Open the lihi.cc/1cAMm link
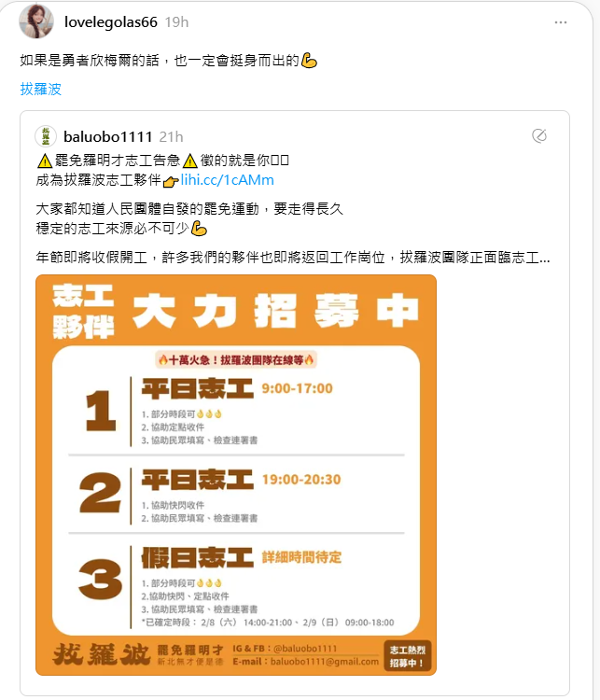Image resolution: width=600 pixels, height=700 pixels. point(228,180)
